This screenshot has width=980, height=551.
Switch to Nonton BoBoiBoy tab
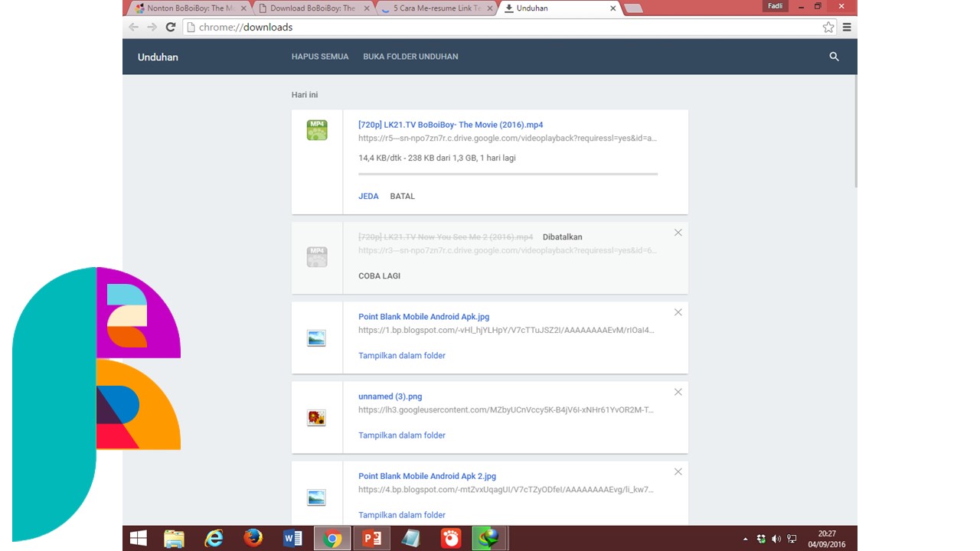[x=190, y=8]
